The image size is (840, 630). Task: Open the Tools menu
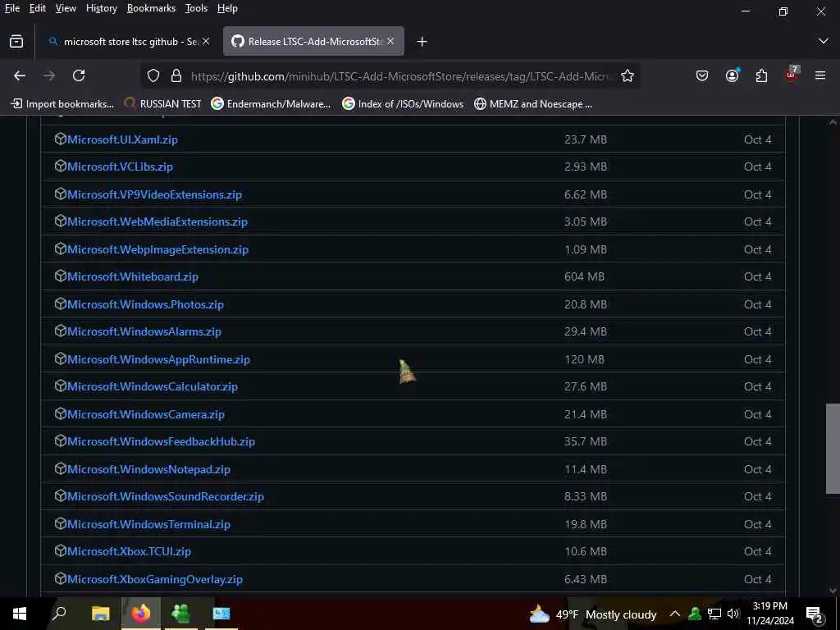196,8
